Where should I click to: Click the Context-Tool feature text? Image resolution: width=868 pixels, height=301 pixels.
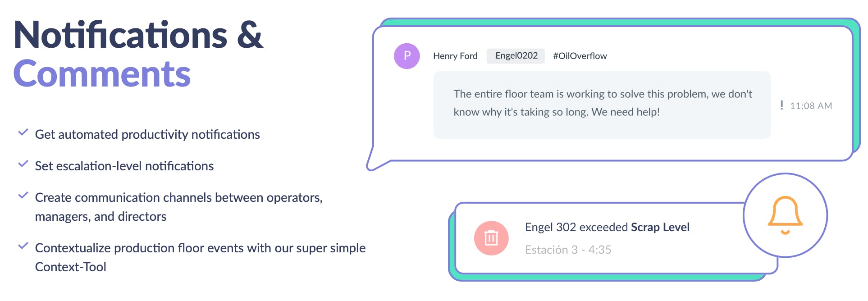click(x=71, y=267)
